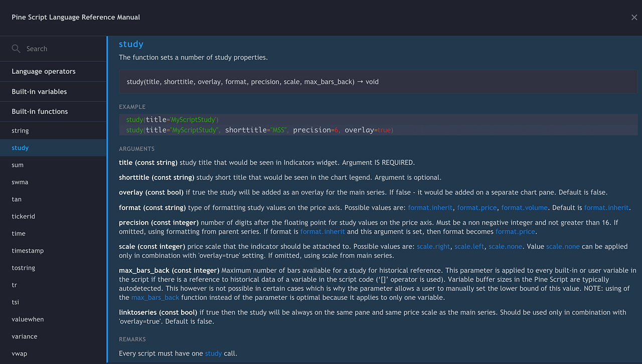This screenshot has height=364, width=642.
Task: Click the 'overlay (const bool)' argument name
Action: click(151, 193)
